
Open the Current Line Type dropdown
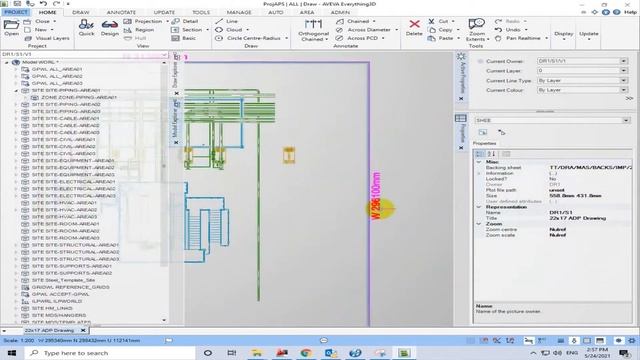point(623,81)
